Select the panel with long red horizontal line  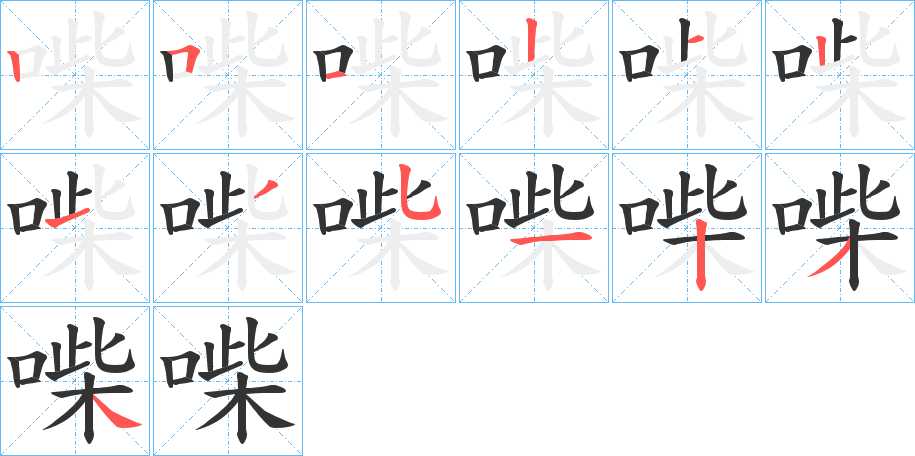tap(534, 228)
